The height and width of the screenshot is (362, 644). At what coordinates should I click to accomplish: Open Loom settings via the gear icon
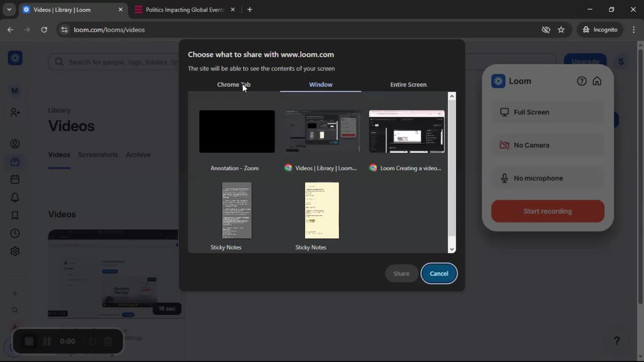click(15, 251)
